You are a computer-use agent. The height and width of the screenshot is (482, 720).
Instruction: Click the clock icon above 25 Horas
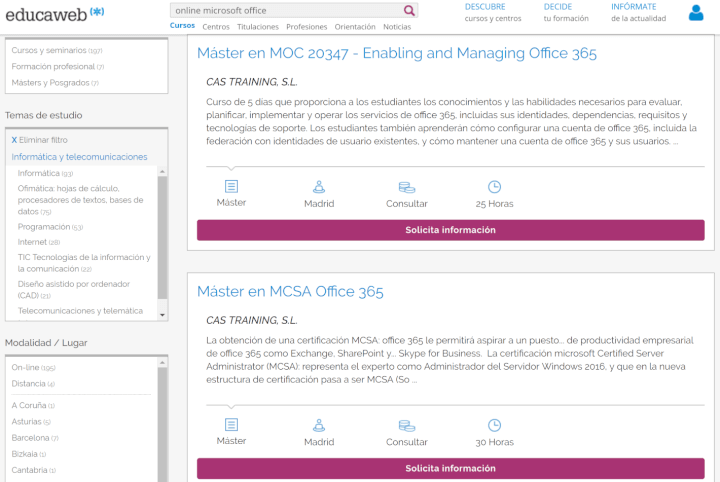pyautogui.click(x=494, y=186)
